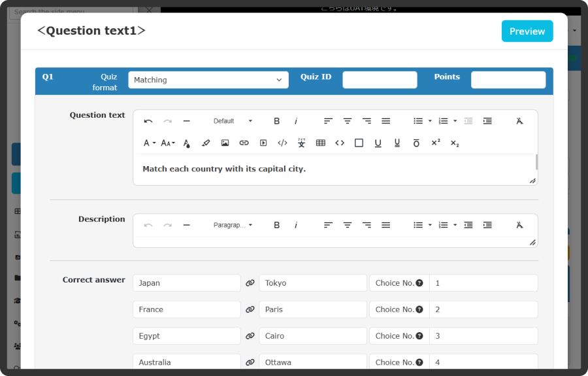Apply underline formatting
588x376 pixels.
pyautogui.click(x=378, y=143)
